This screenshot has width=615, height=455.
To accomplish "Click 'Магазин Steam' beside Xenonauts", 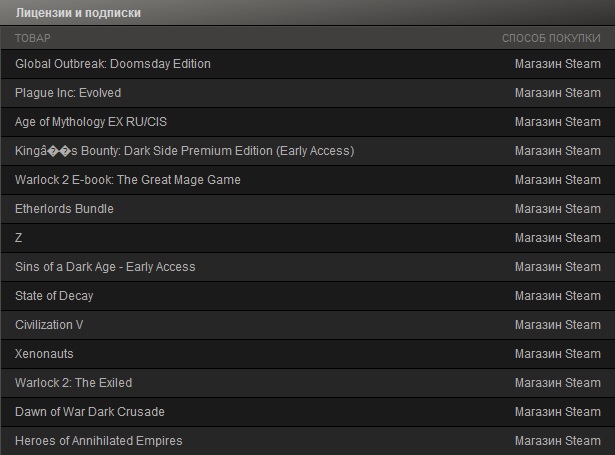I will coord(558,354).
